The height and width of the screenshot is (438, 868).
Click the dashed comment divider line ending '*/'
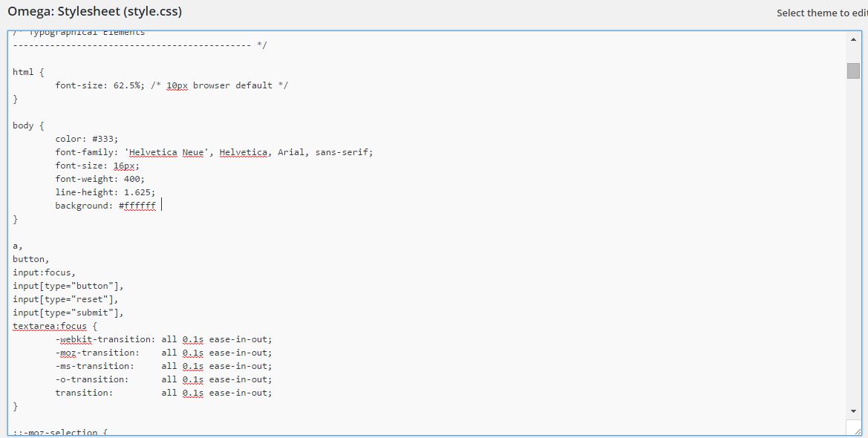(140, 45)
